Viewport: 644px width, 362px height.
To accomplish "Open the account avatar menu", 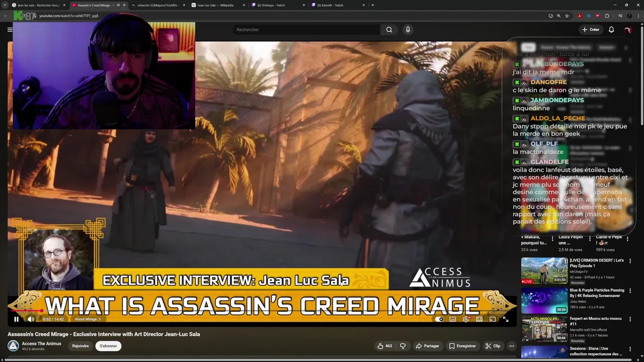I will tap(627, 30).
